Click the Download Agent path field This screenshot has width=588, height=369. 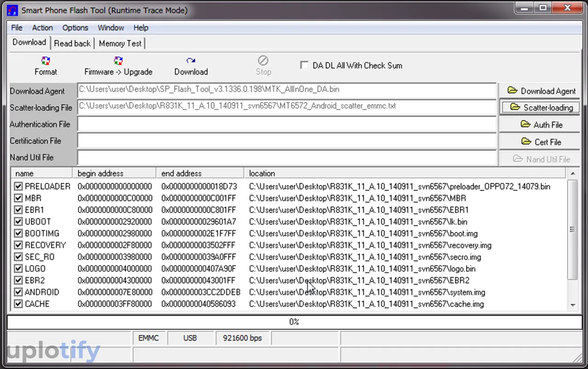287,90
